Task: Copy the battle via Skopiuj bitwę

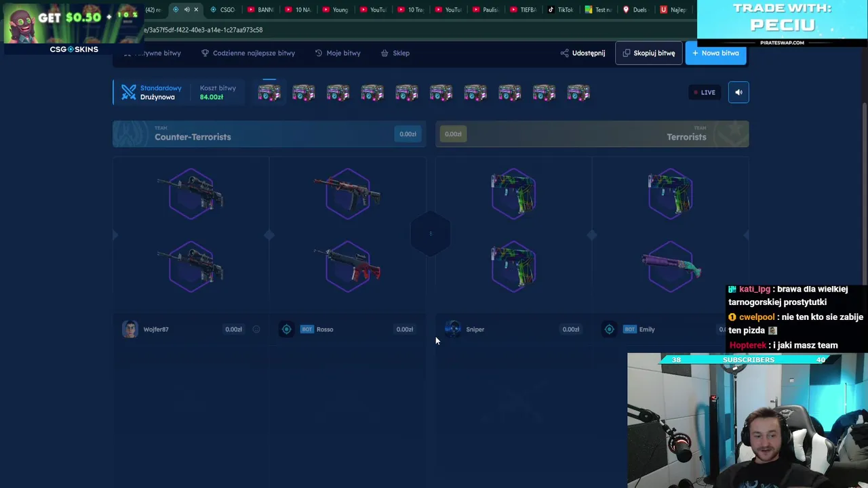Action: pyautogui.click(x=648, y=53)
